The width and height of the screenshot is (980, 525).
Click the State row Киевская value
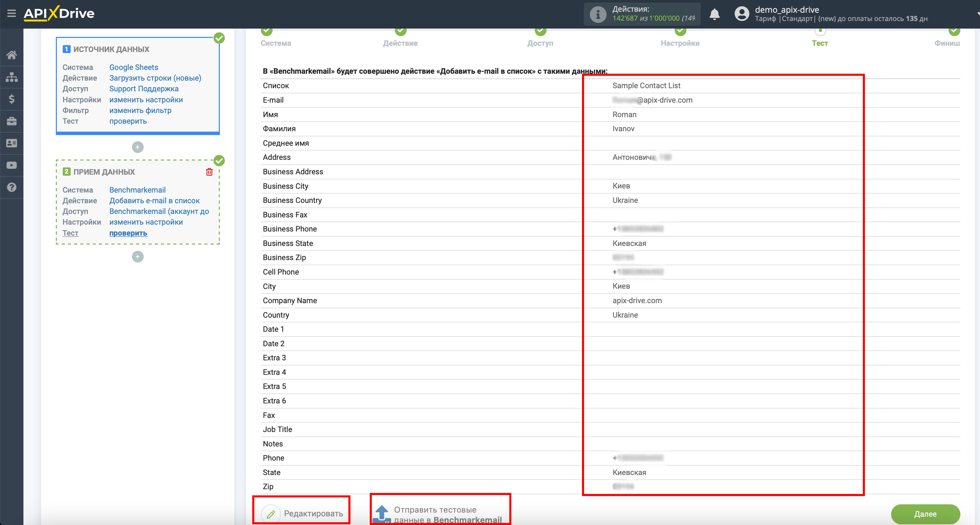pos(629,473)
